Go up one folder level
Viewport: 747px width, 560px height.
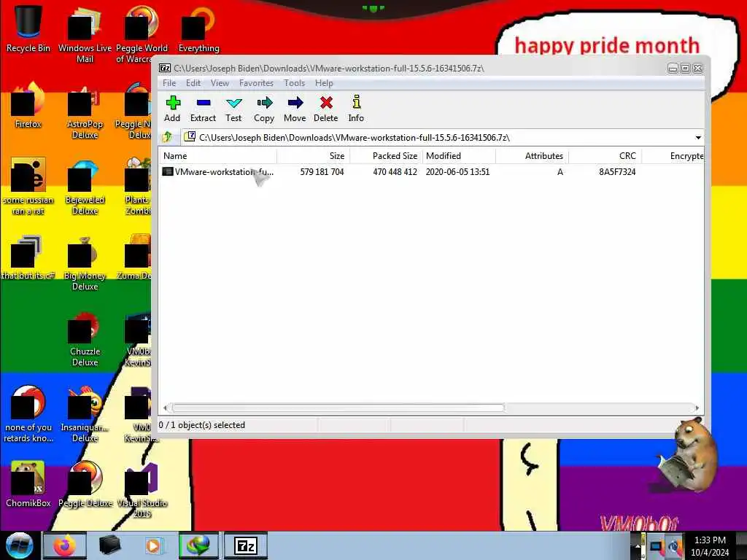(x=167, y=138)
